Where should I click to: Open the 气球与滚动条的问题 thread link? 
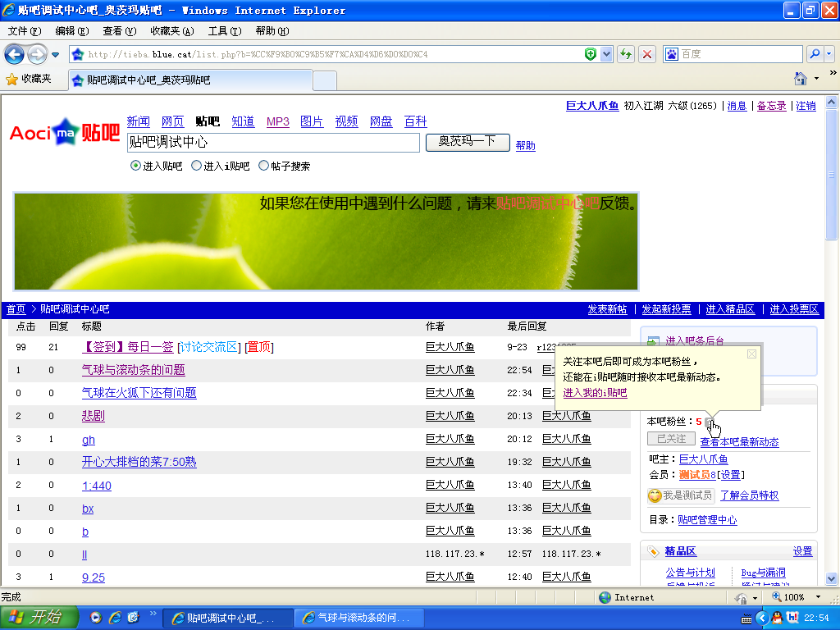click(133, 370)
